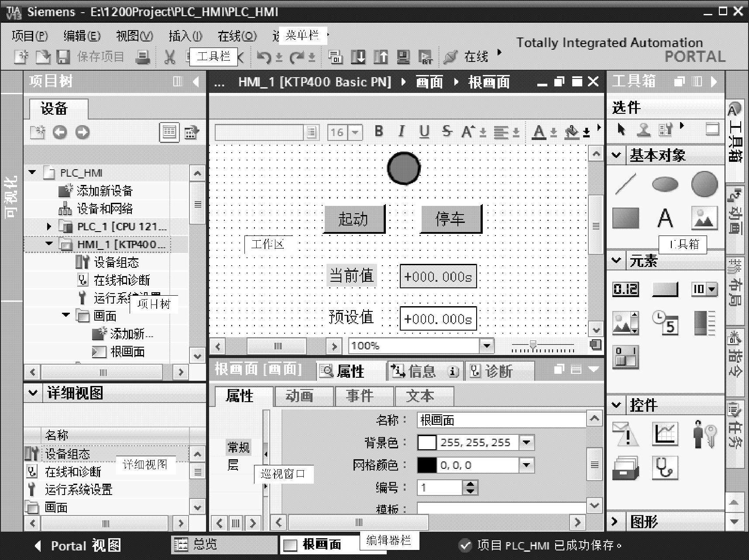This screenshot has width=749, height=560.
Task: Increment 编号 spinner value
Action: (470, 484)
